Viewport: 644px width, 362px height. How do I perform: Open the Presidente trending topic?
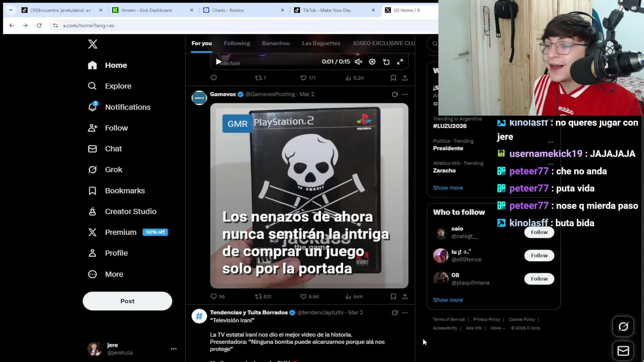[x=448, y=148]
